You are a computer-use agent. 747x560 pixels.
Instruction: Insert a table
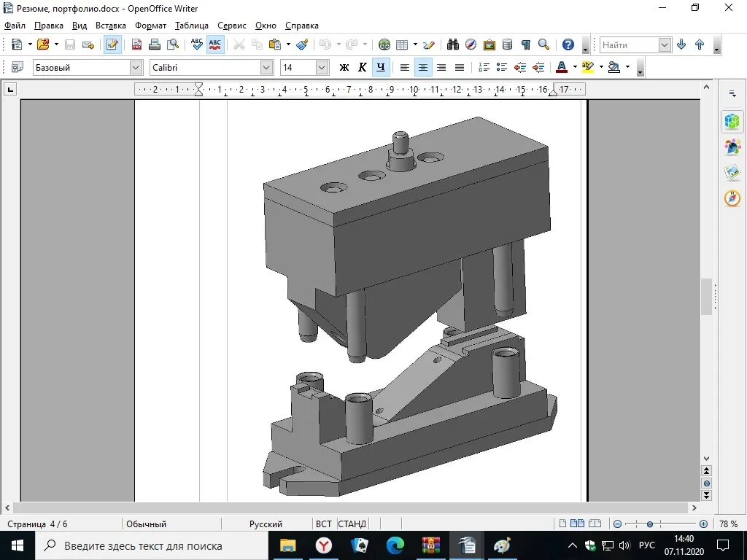click(x=402, y=44)
